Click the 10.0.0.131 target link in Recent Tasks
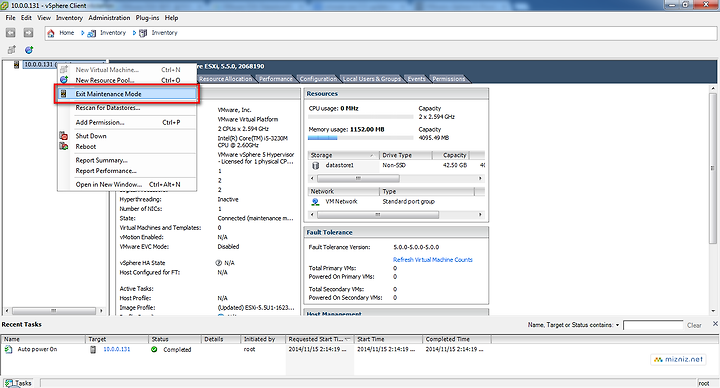The height and width of the screenshot is (388, 720). [117, 349]
